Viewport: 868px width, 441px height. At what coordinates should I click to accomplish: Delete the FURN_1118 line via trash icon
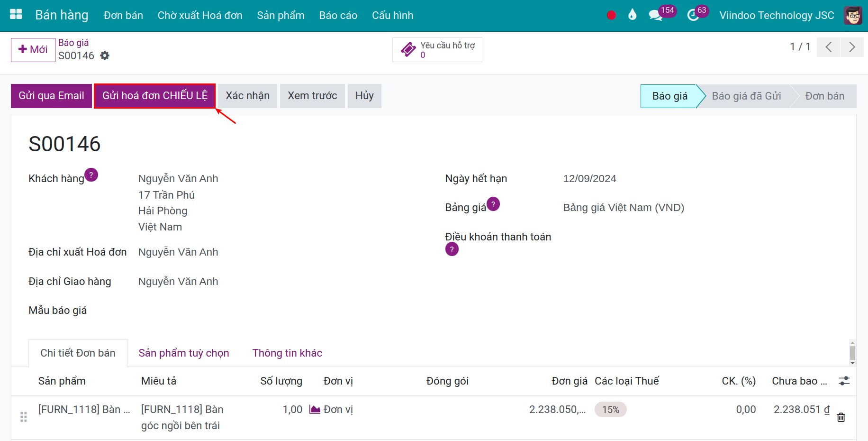point(841,417)
